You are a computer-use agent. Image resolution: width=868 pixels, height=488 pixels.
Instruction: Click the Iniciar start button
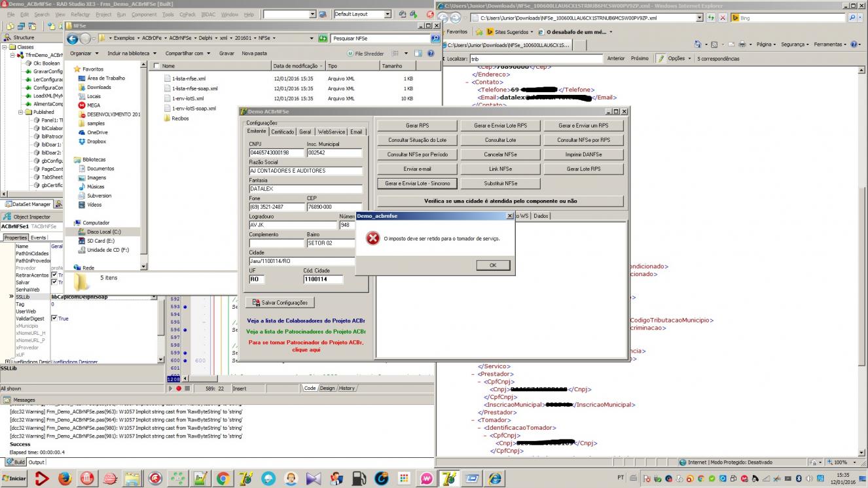click(14, 478)
